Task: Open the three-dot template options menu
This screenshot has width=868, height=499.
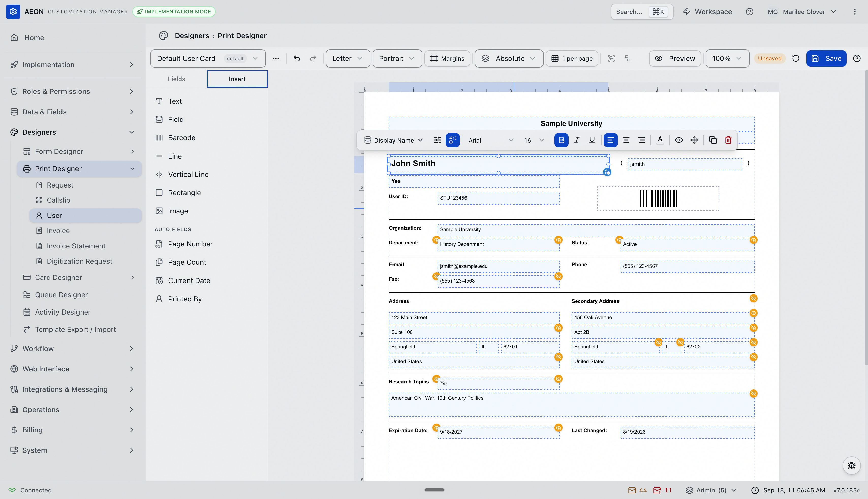Action: [276, 59]
